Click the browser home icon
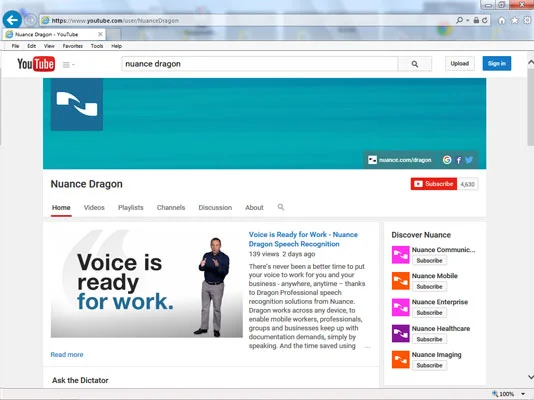The height and width of the screenshot is (400, 534). click(502, 20)
